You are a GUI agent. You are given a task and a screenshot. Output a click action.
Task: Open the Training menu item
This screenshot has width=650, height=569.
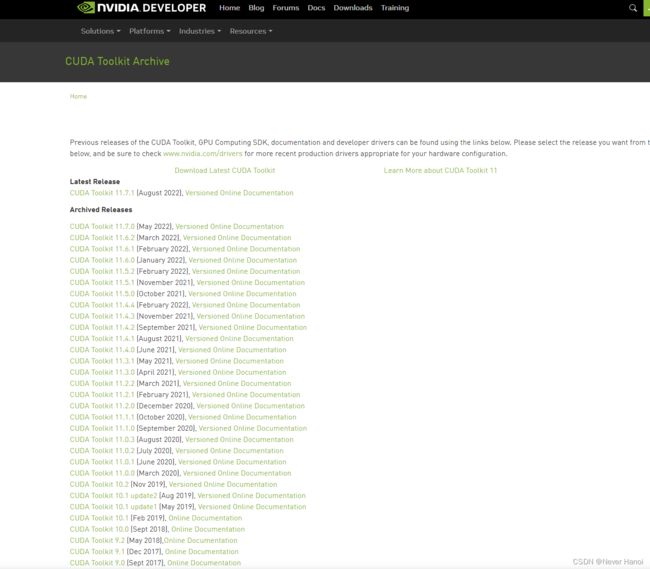395,8
